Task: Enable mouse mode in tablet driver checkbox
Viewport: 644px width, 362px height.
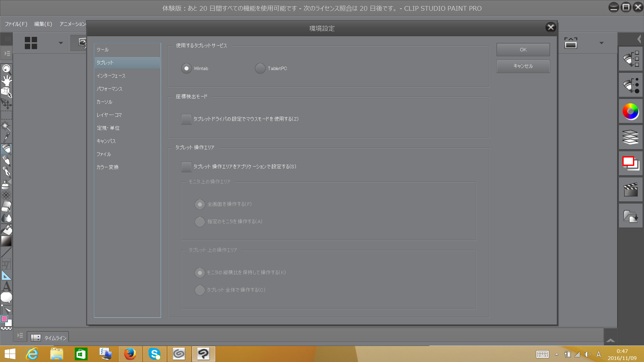Action: click(x=186, y=119)
